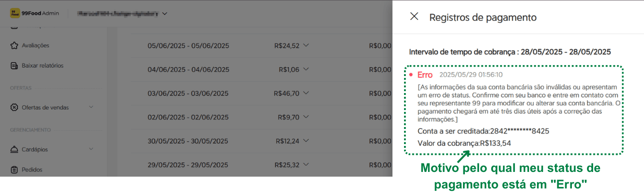Expand the R$1,06 amount details
Image resolution: width=644 pixels, height=196 pixels.
(x=305, y=69)
